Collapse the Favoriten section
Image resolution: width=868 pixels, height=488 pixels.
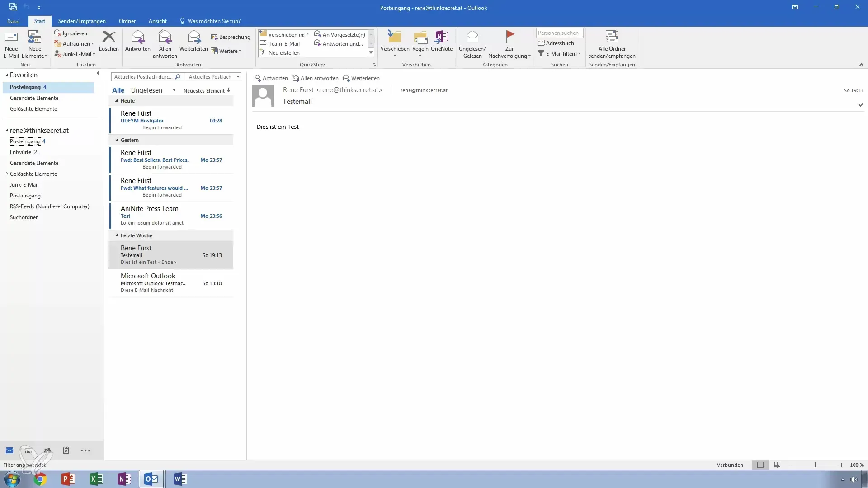7,75
